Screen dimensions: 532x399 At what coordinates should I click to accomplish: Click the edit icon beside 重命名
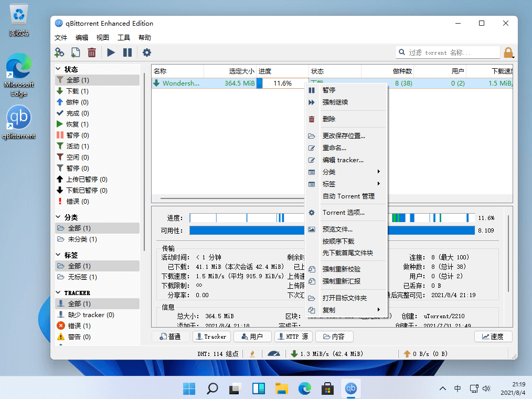pos(312,148)
